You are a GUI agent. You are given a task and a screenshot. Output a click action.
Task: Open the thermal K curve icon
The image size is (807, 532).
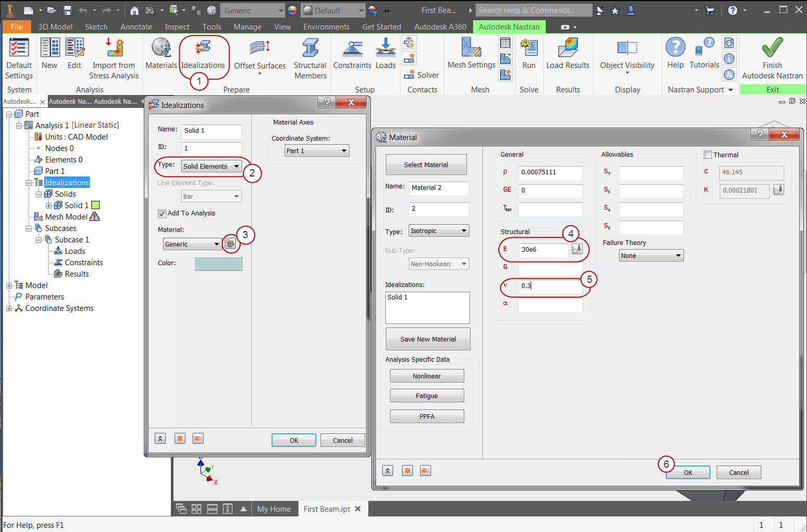coord(778,190)
